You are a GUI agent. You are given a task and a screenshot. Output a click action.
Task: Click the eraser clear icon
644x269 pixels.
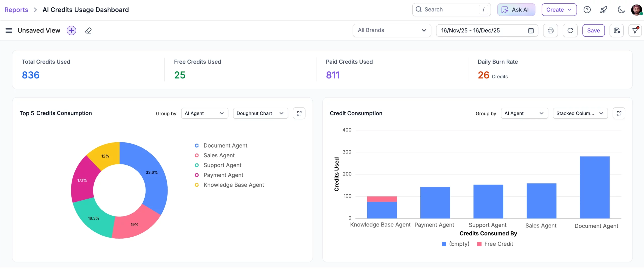[88, 31]
